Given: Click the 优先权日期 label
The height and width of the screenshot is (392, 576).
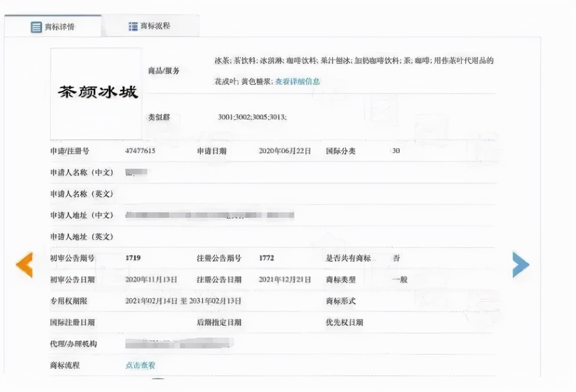Looking at the screenshot, I should (x=344, y=323).
